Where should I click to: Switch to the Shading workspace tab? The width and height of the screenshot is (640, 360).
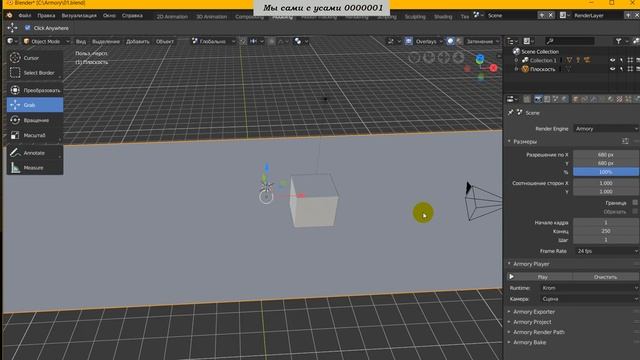click(x=443, y=17)
